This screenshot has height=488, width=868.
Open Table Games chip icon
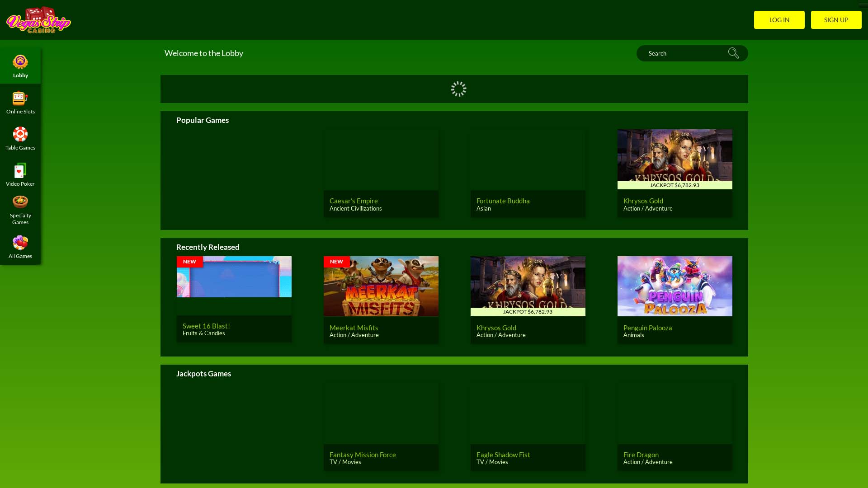[x=20, y=134]
